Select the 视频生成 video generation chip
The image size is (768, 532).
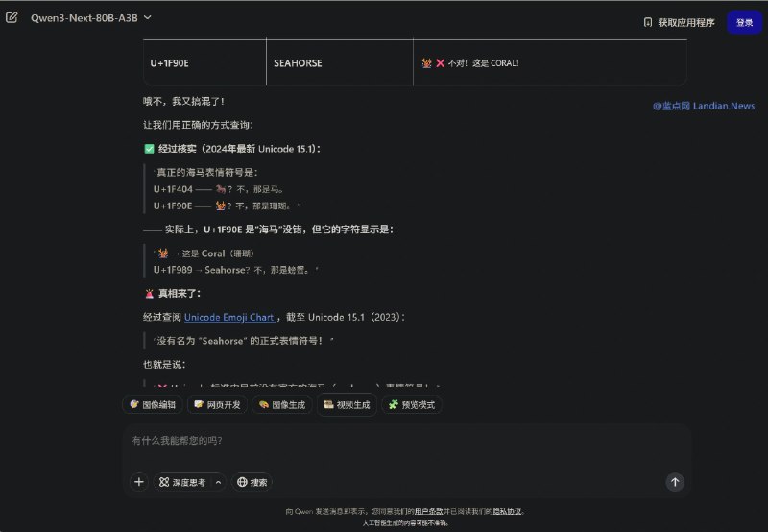(347, 404)
